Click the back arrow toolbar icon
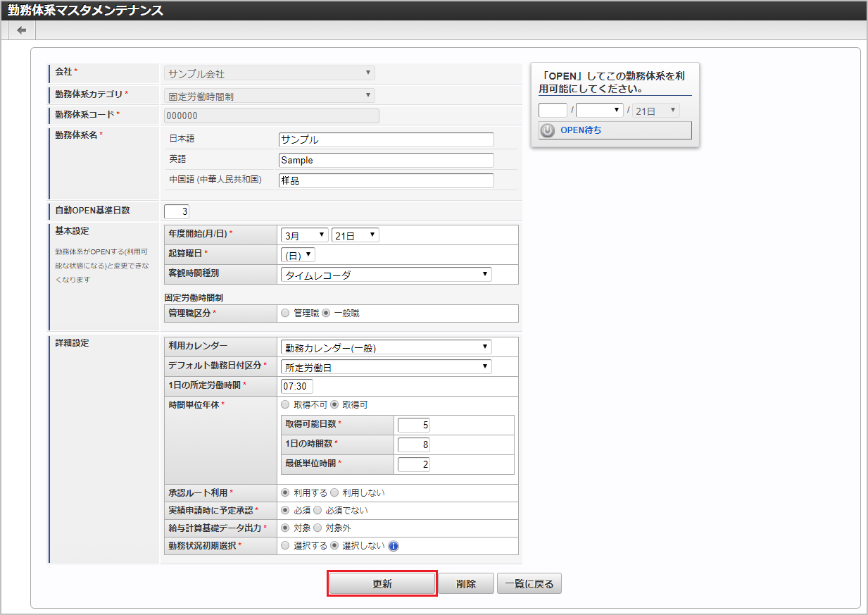The width and height of the screenshot is (868, 615). click(22, 30)
